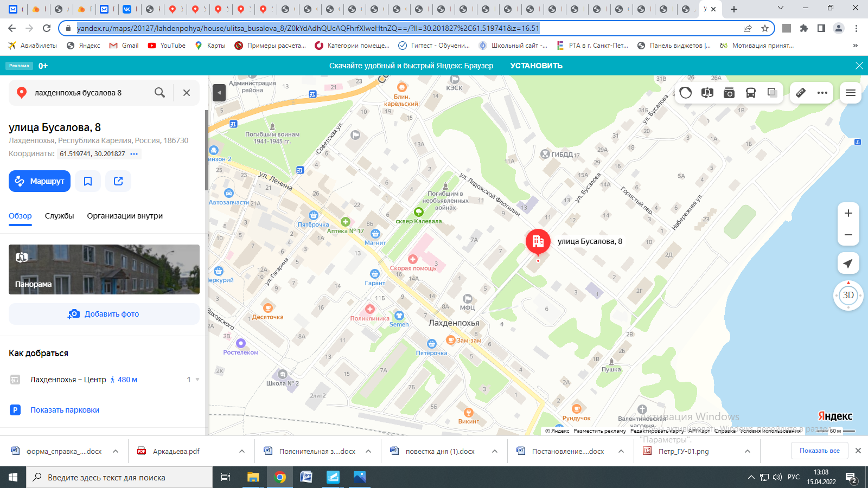
Task: Open the Gmail bookmark
Action: (124, 46)
